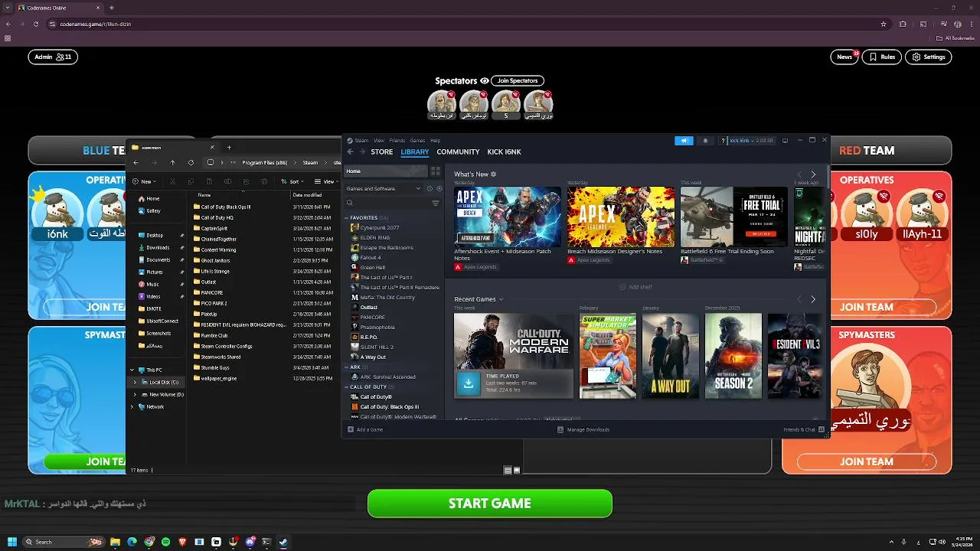The width and height of the screenshot is (980, 551).
Task: Go back in Steam navigation
Action: click(x=351, y=152)
